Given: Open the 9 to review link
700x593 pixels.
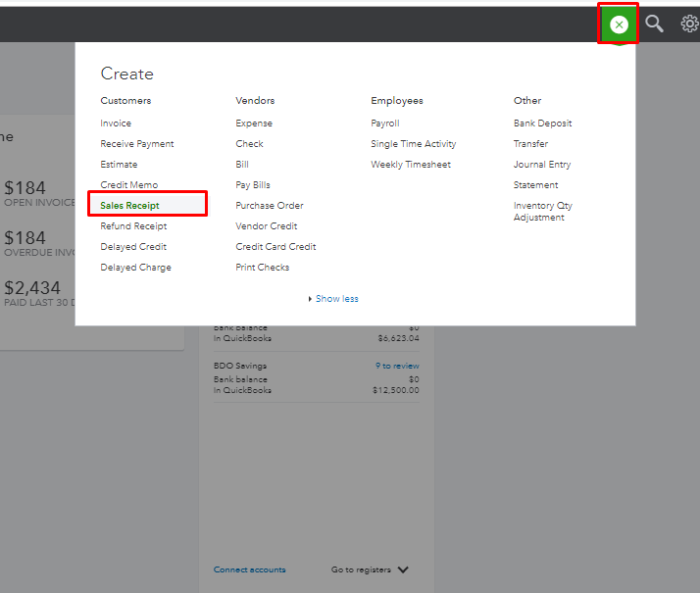Looking at the screenshot, I should 397,366.
